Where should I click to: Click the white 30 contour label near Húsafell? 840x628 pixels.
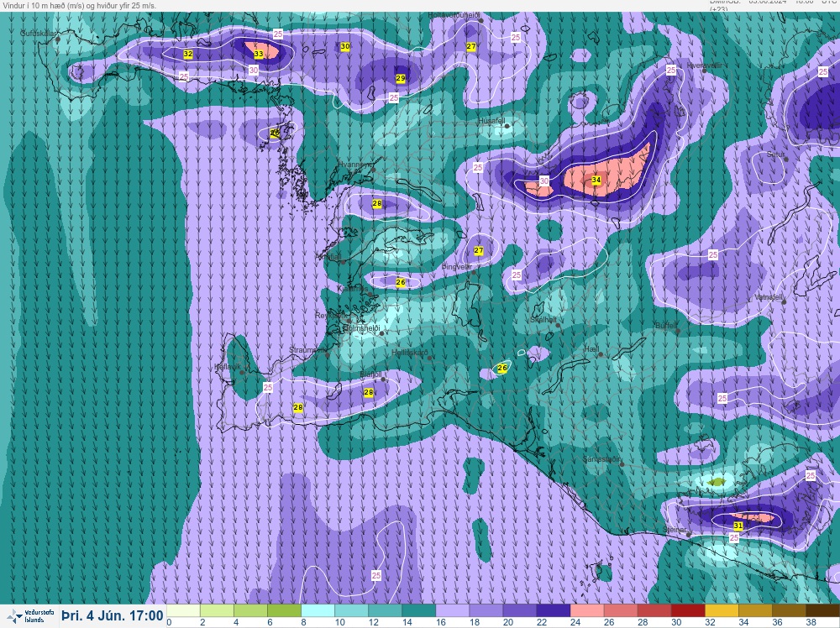click(x=544, y=181)
